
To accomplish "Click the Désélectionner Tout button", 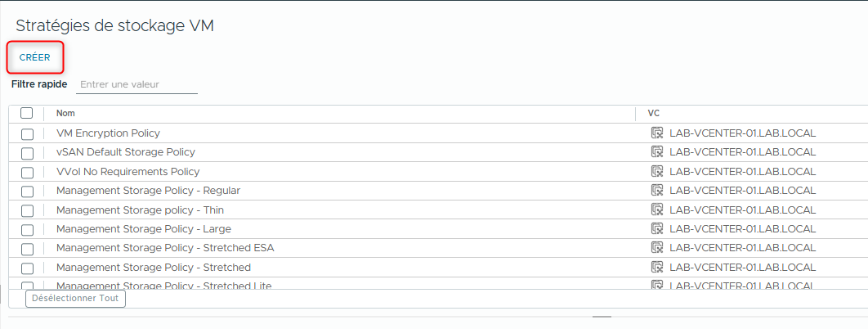I will [x=76, y=299].
